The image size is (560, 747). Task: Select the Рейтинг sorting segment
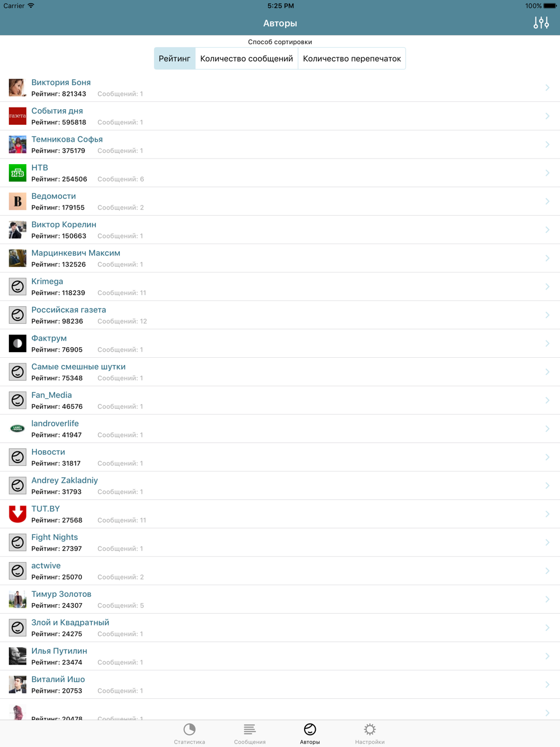coord(175,58)
